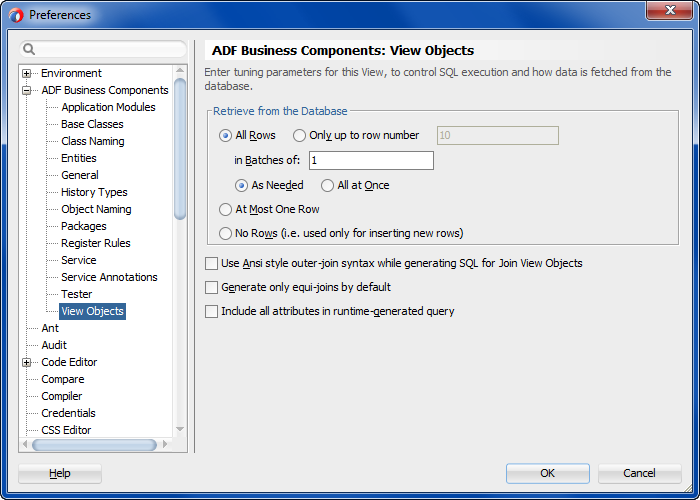This screenshot has width=700, height=500.
Task: Open Compare preferences
Action: [x=63, y=379]
